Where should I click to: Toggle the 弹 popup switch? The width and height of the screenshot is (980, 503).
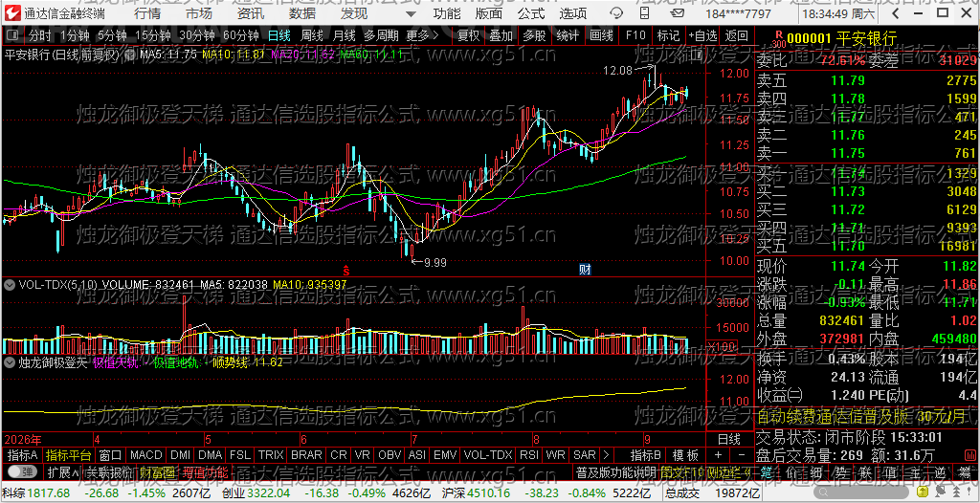pyautogui.click(x=21, y=470)
